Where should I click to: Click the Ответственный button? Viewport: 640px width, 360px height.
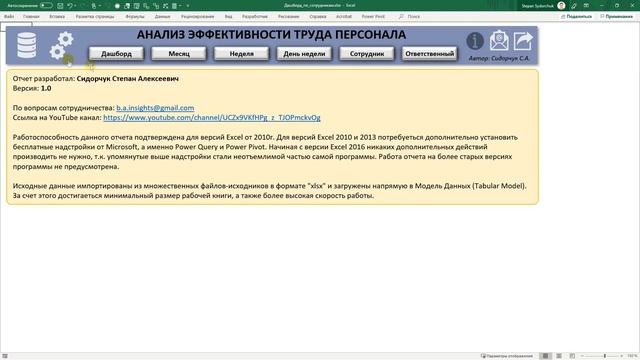(429, 53)
